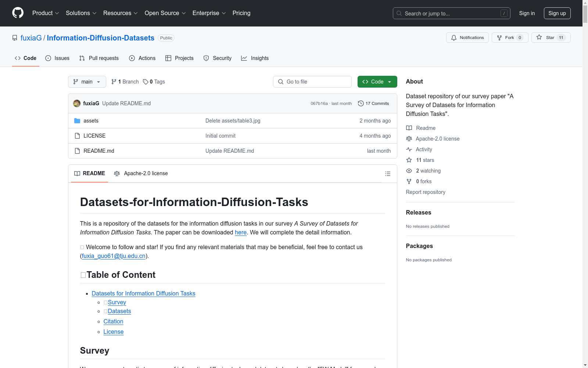Open the Packages heading link
The width and height of the screenshot is (588, 368).
pos(419,246)
